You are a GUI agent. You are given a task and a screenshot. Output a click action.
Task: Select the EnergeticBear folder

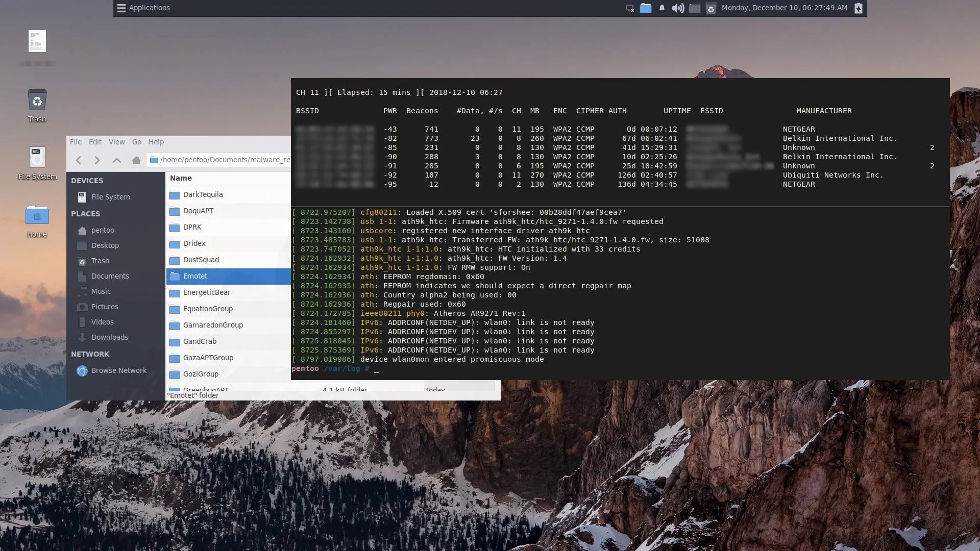(x=228, y=292)
